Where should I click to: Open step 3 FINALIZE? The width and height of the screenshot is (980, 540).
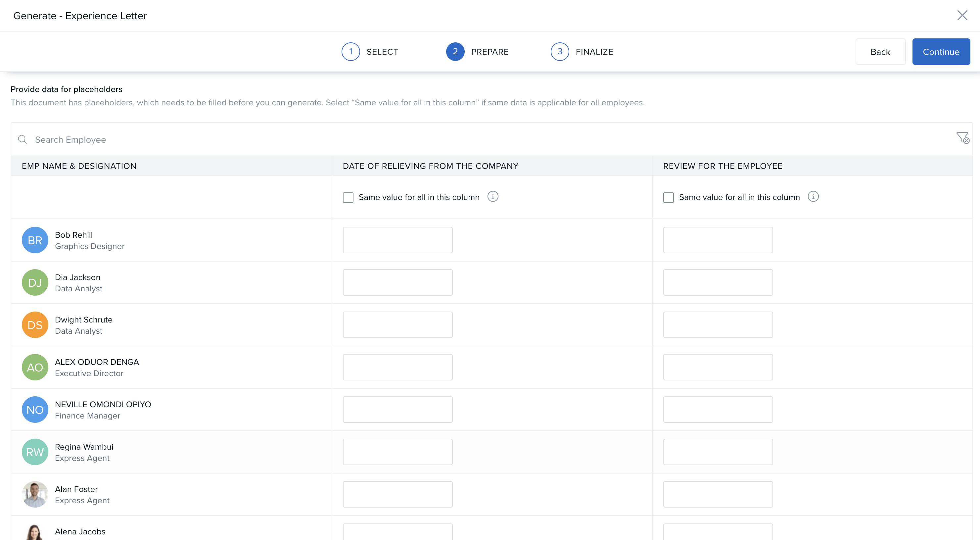(560, 52)
